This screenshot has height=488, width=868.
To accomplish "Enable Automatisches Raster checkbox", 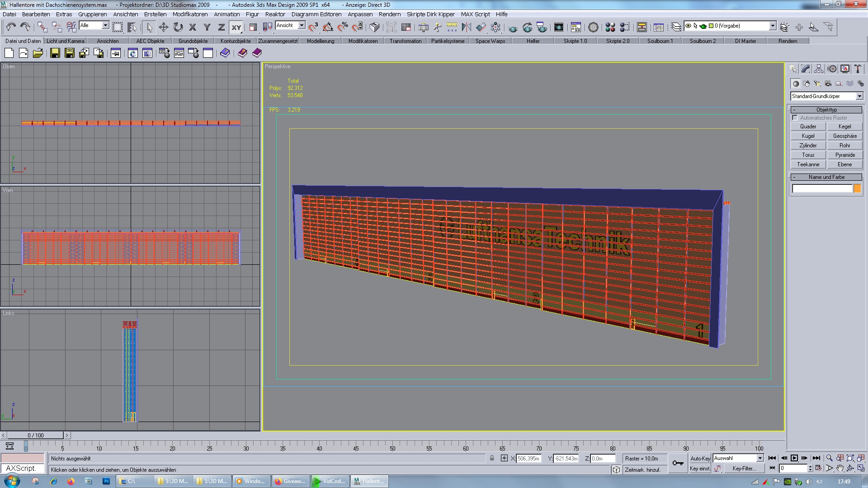I will 795,118.
